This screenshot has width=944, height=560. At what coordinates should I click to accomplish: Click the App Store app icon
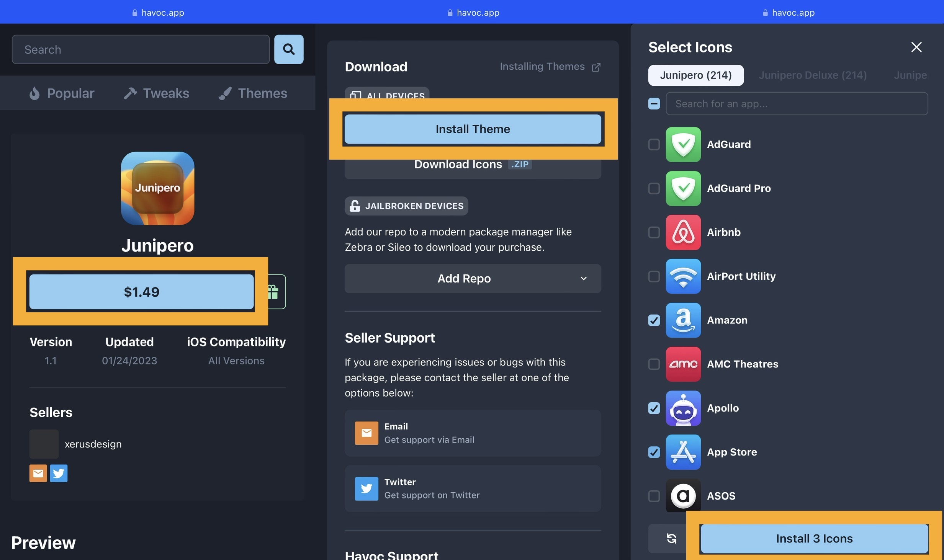click(683, 452)
